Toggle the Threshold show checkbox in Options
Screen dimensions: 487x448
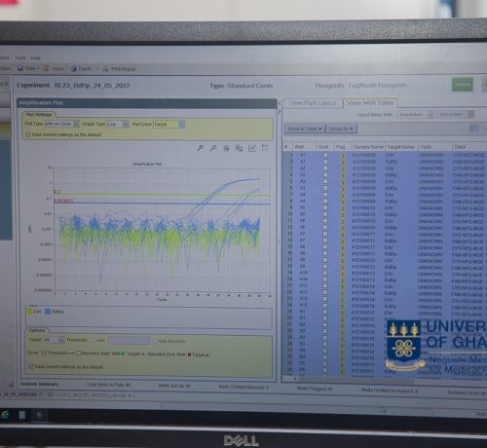pos(44,353)
